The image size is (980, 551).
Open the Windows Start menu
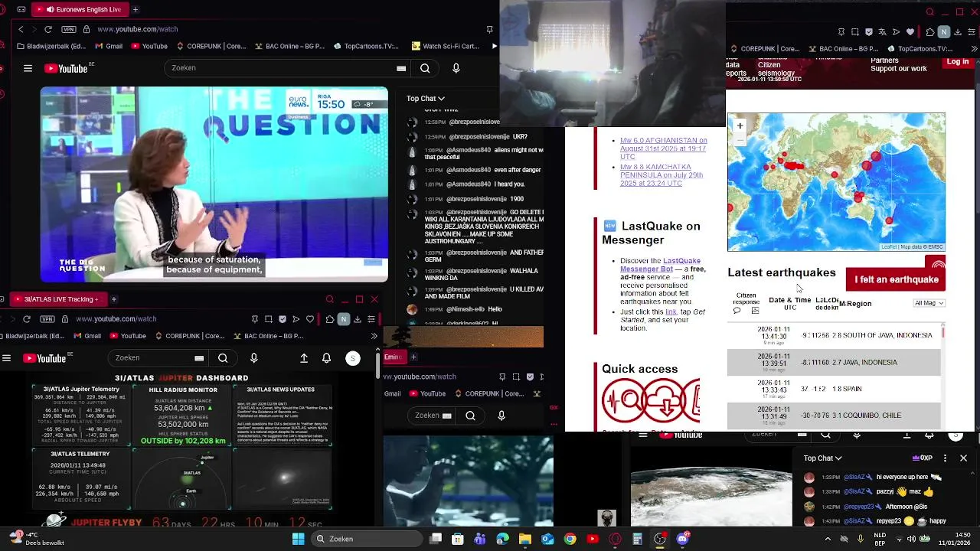pos(298,539)
